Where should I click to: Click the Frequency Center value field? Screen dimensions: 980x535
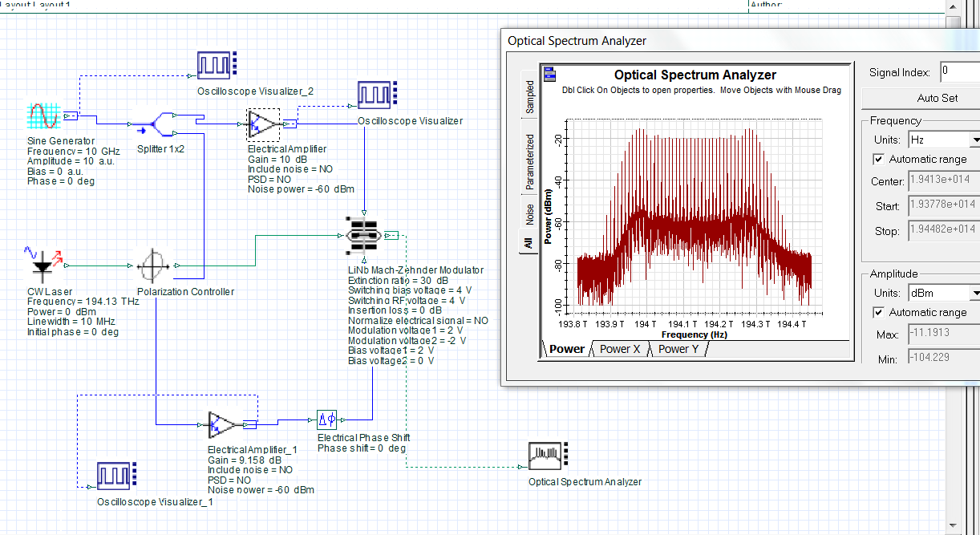[943, 180]
